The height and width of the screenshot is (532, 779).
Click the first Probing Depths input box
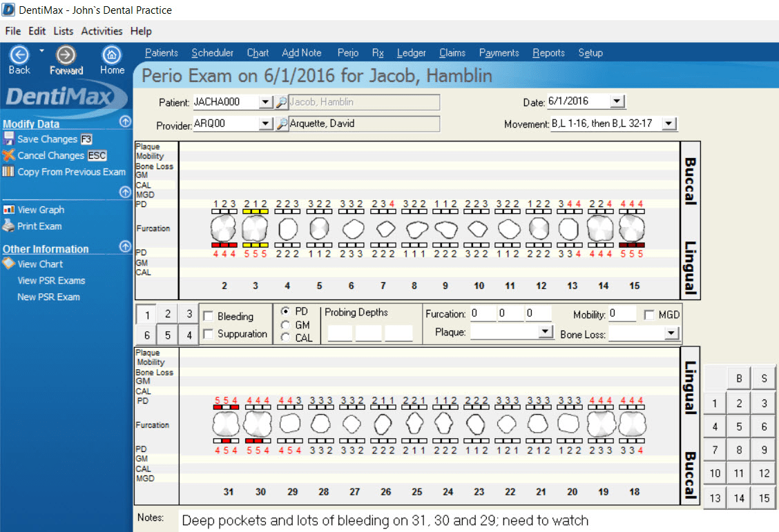tap(340, 333)
